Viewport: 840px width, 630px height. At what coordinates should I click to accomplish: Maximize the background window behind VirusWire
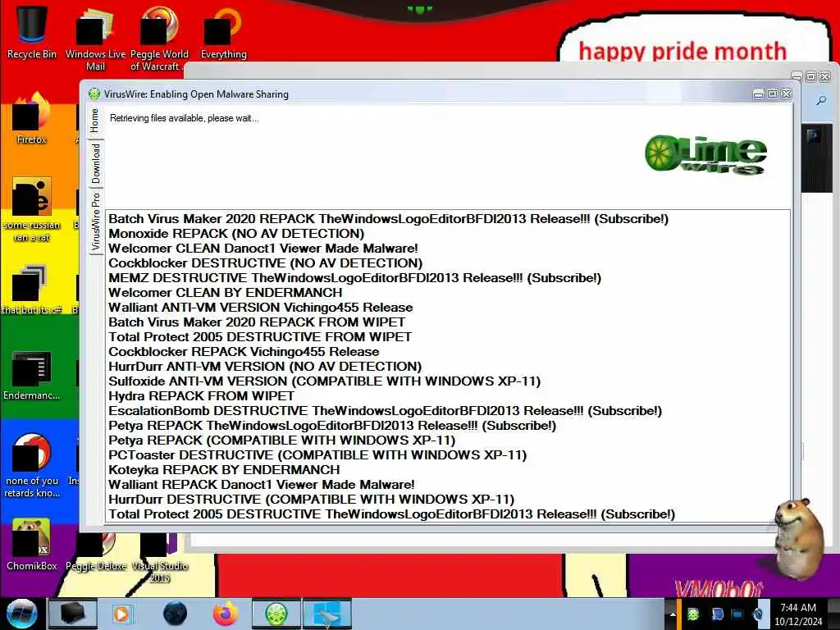click(810, 76)
